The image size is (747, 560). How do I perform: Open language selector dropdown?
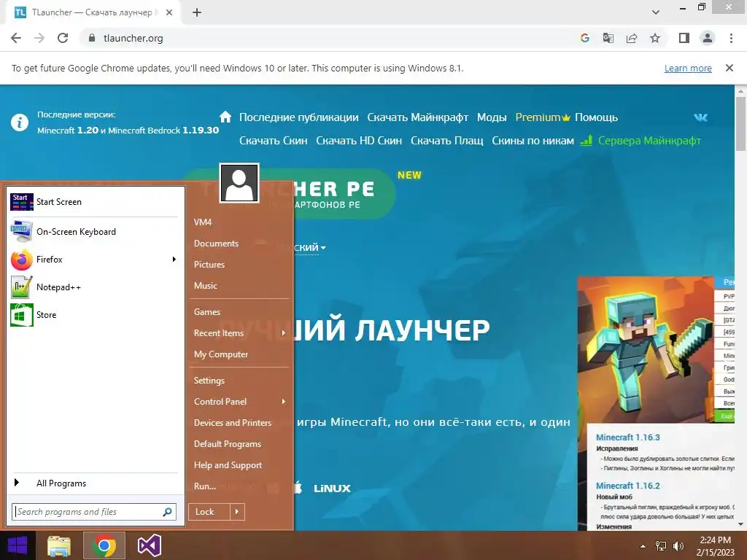pos(309,248)
